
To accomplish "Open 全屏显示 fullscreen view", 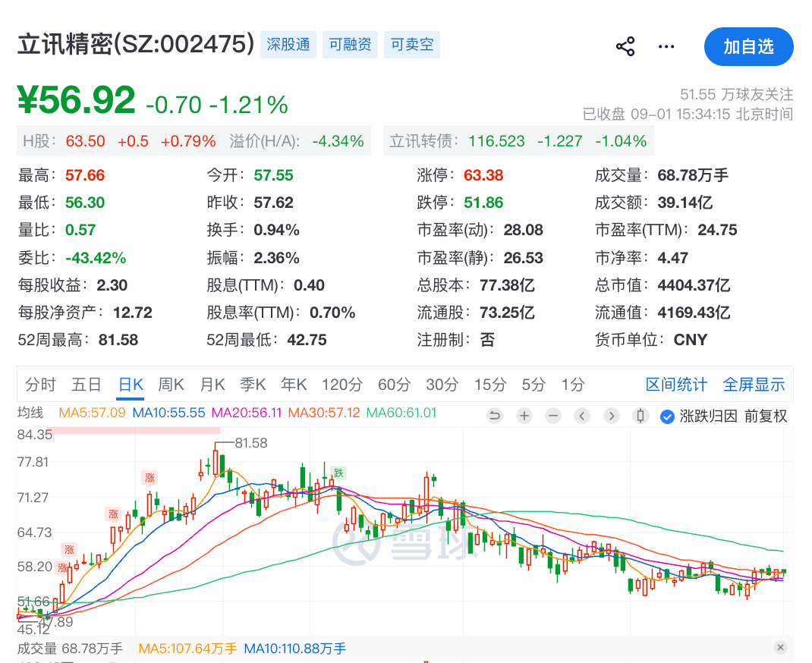I will tap(754, 385).
